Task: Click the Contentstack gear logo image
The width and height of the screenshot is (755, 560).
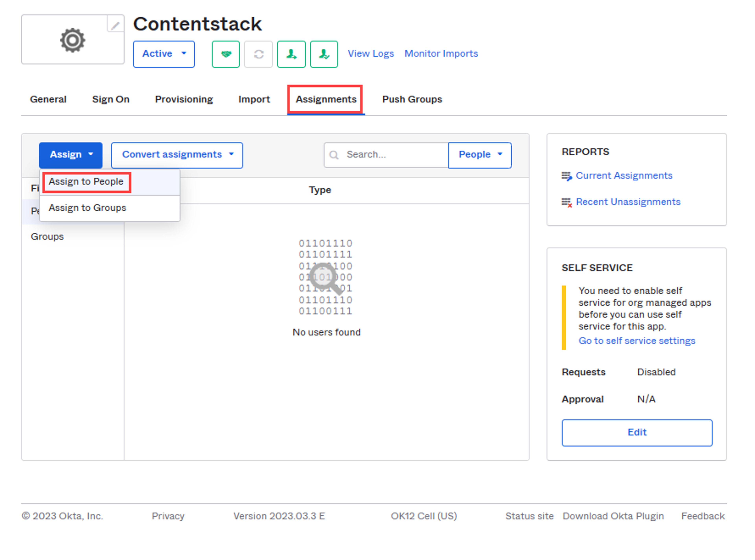Action: (73, 40)
